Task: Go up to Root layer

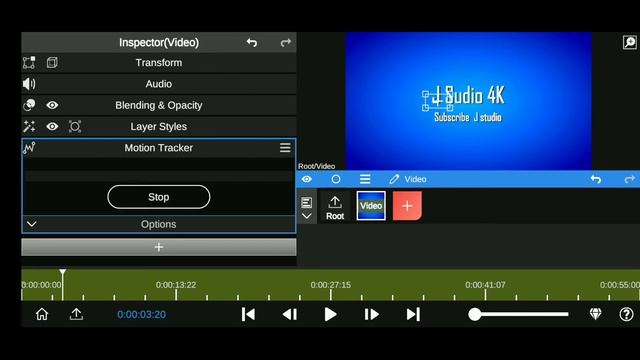Action: pos(335,207)
